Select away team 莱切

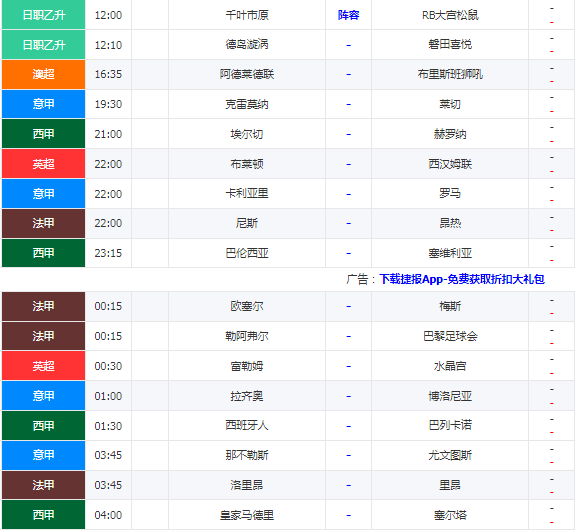[450, 104]
